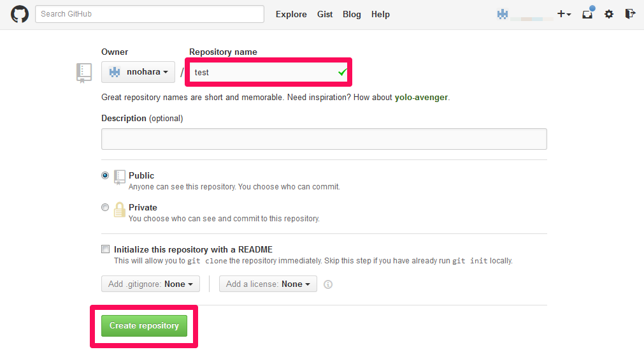Expand the plus create-new menu

click(x=564, y=14)
